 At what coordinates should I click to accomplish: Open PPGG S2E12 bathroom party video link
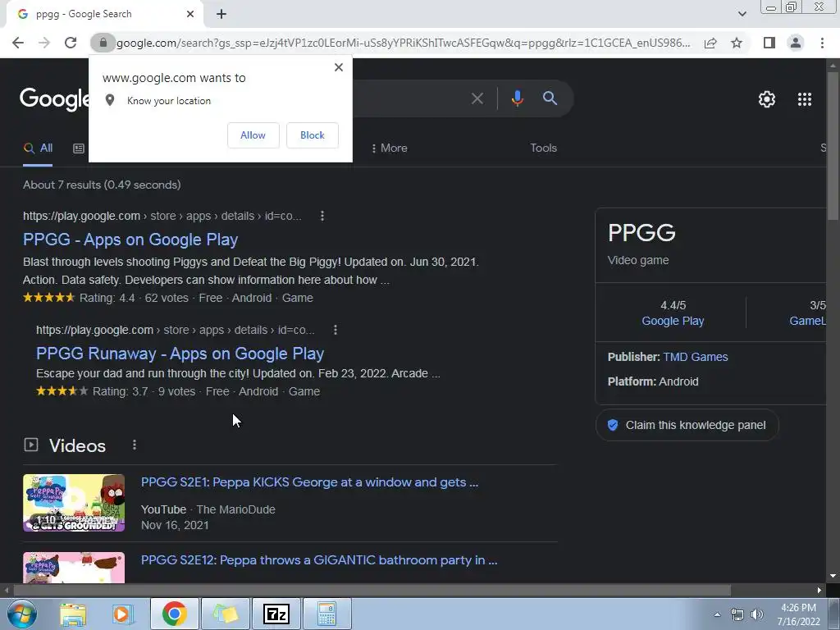tap(319, 560)
